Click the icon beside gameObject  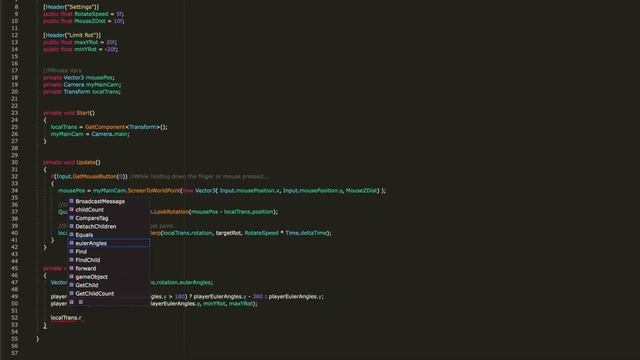coord(71,276)
